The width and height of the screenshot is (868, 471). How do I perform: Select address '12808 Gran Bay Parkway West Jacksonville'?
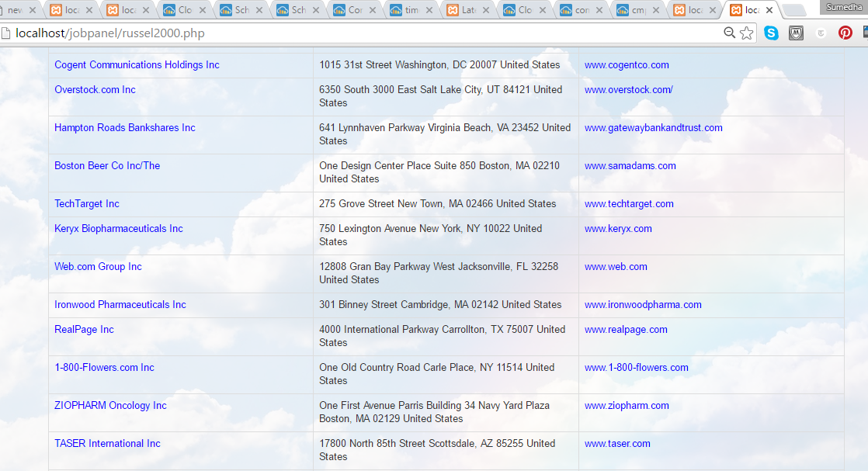click(415, 267)
